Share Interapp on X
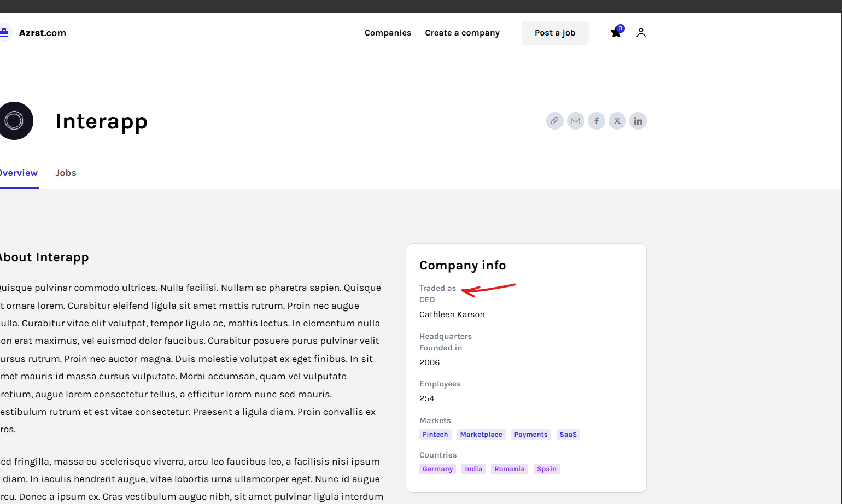 [617, 121]
